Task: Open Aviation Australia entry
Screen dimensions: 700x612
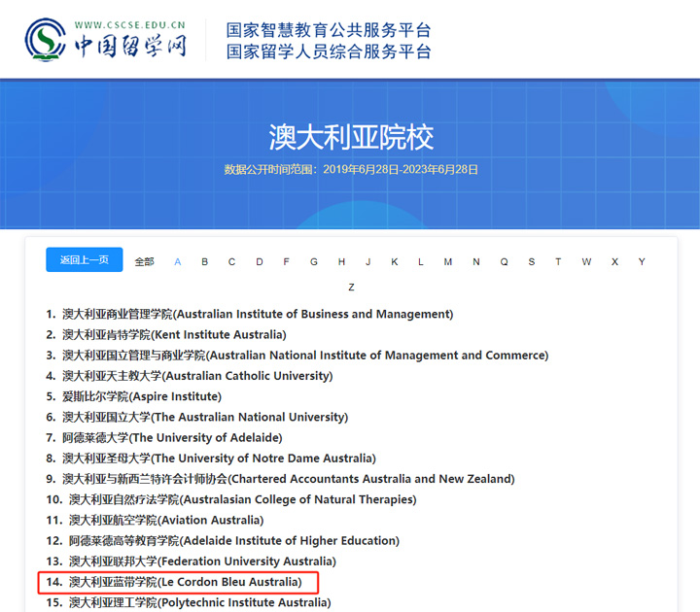Action: [155, 520]
